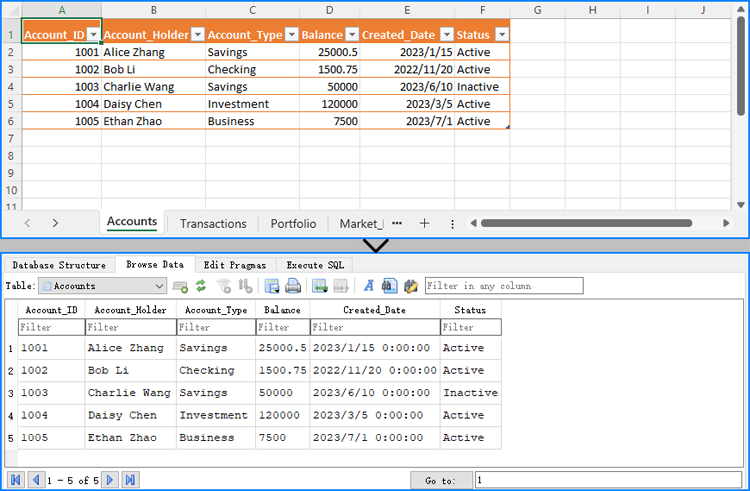The image size is (750, 491).
Task: Sort by Created_Date header in database table
Action: click(375, 310)
